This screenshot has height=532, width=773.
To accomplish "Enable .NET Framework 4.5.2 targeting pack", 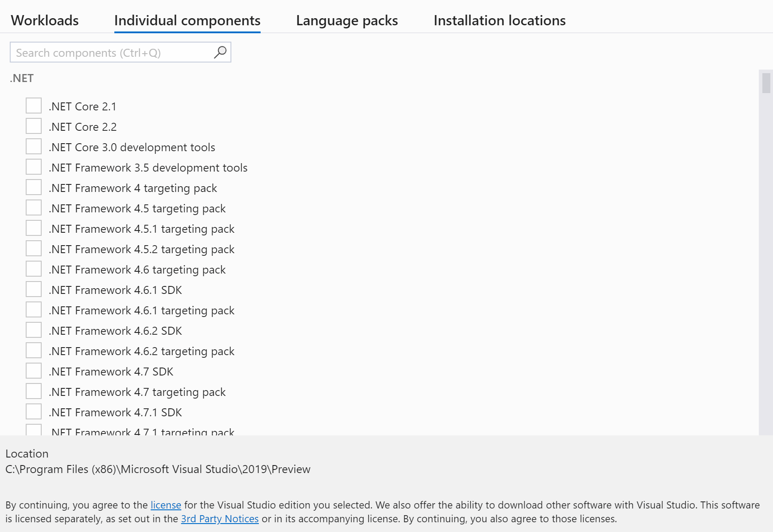I will (33, 248).
